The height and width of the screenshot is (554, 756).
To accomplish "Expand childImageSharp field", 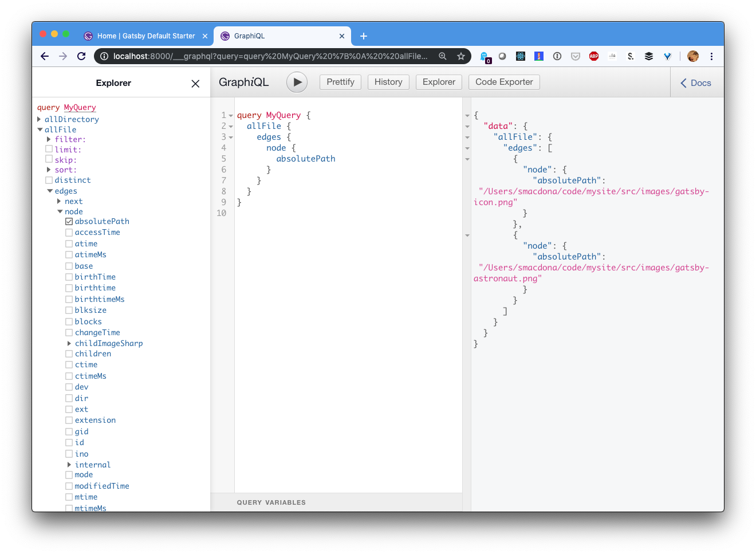I will point(69,343).
